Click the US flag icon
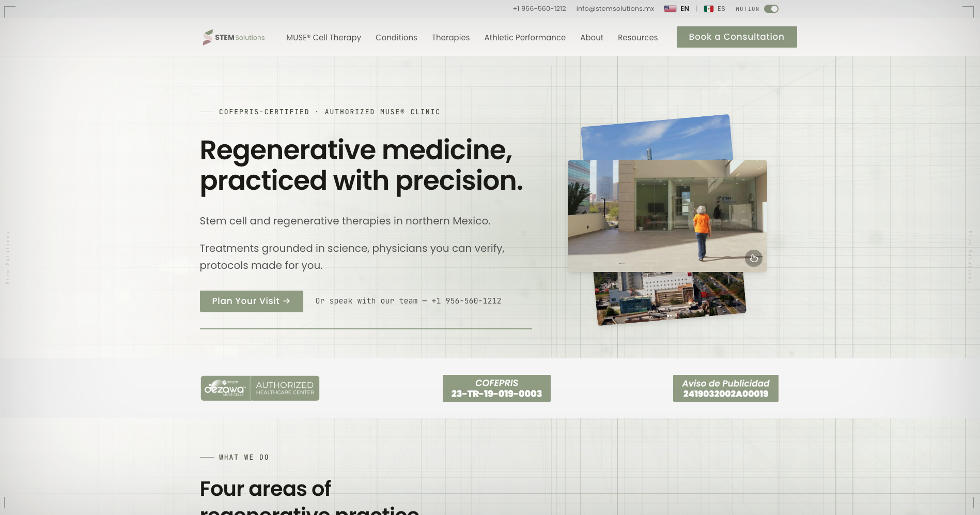Viewport: 980px width, 515px height. (x=670, y=9)
